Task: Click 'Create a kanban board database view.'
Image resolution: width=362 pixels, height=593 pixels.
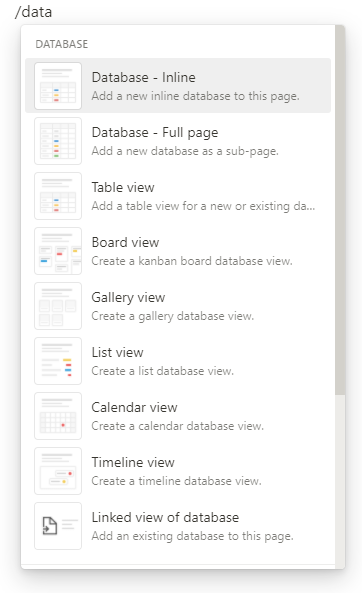Action: [x=192, y=261]
